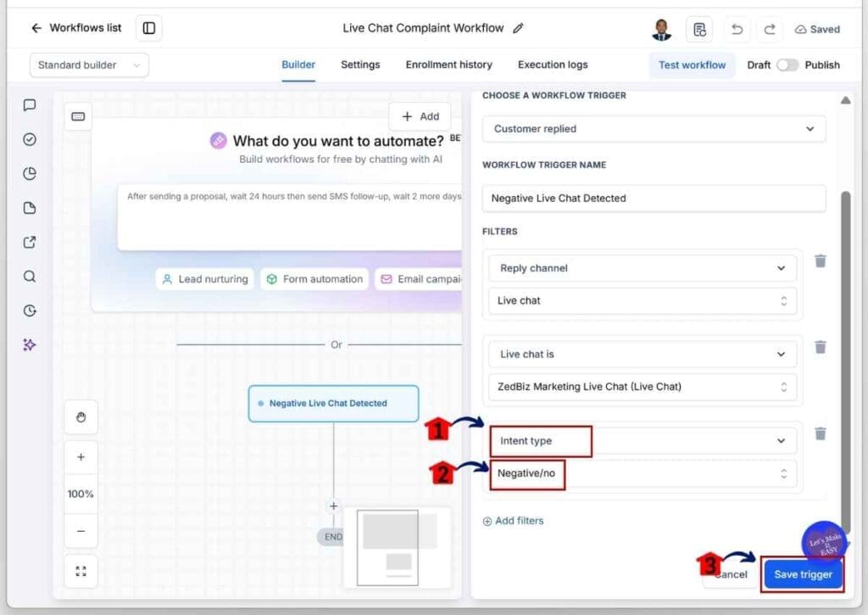Click the panel scroll up arrow

(845, 100)
